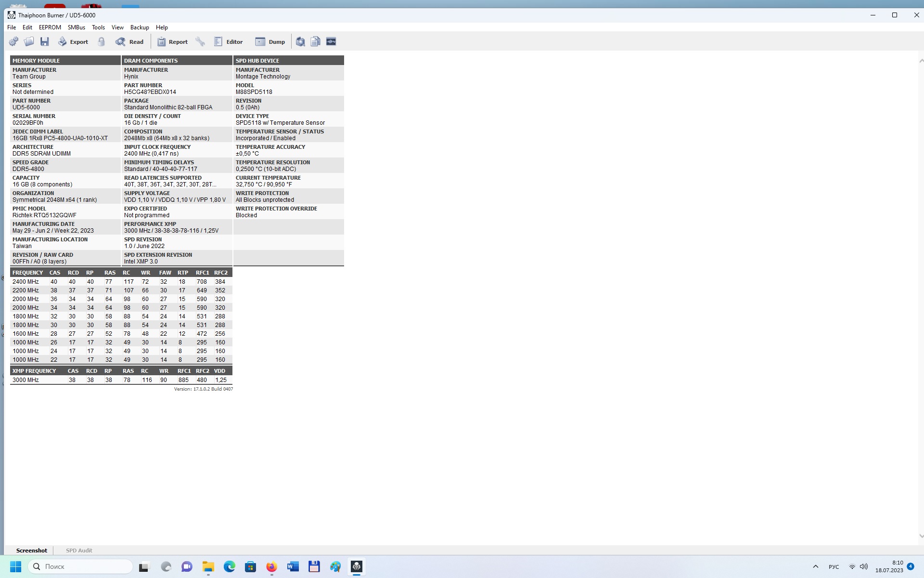This screenshot has width=924, height=578.
Task: Open the Report view
Action: [x=172, y=42]
